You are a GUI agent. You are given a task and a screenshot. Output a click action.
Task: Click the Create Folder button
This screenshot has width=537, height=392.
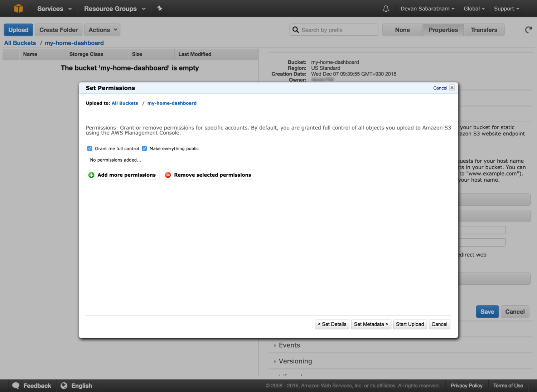pos(59,30)
